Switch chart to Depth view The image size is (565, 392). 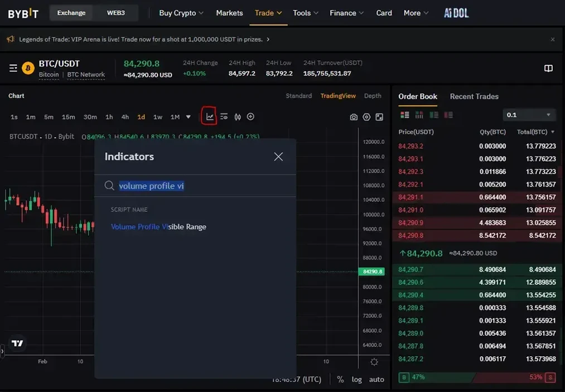(373, 96)
